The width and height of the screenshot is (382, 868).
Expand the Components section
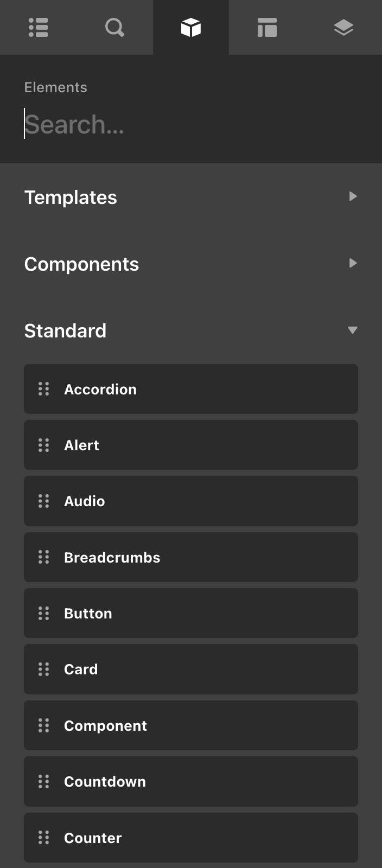pos(353,263)
